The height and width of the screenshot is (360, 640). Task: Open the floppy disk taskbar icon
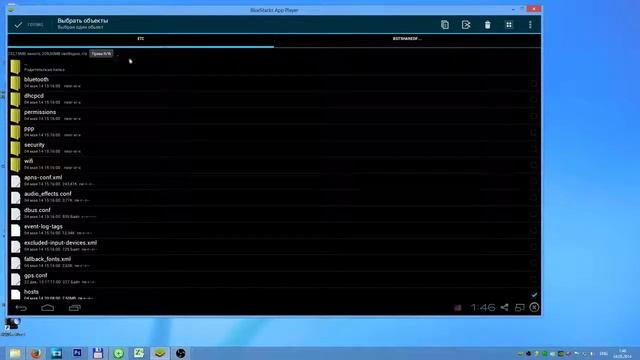pos(98,353)
